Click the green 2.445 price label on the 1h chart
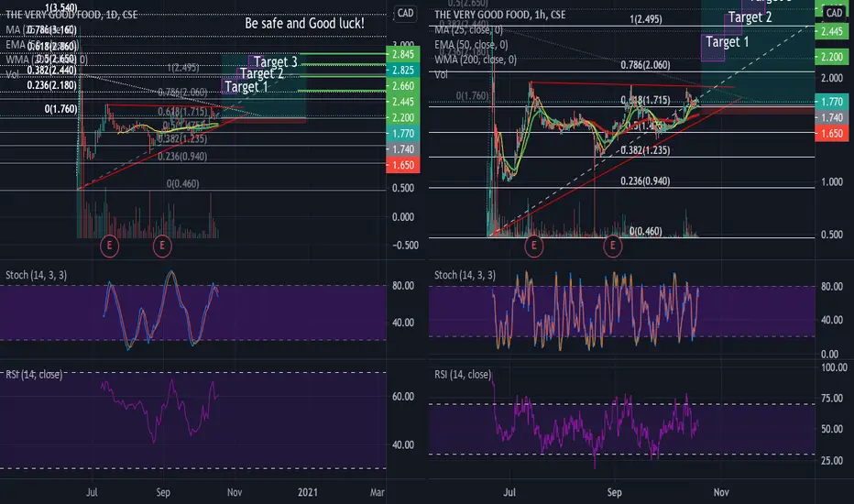Viewport: 854px width, 504px height. [x=832, y=31]
